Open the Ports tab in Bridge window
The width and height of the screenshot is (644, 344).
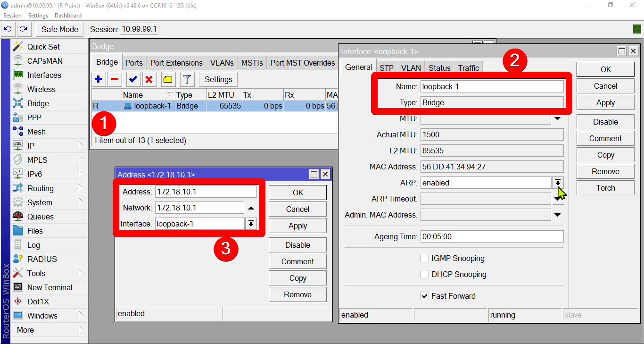(x=134, y=63)
